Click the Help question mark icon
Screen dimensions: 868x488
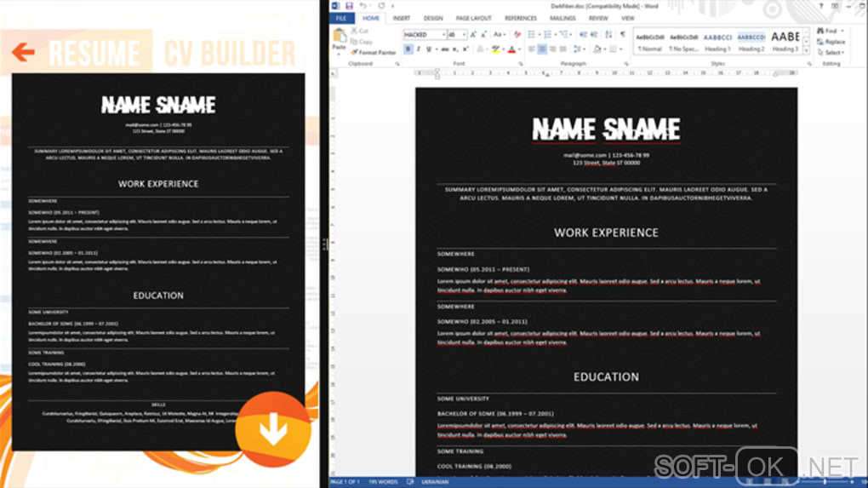point(821,6)
